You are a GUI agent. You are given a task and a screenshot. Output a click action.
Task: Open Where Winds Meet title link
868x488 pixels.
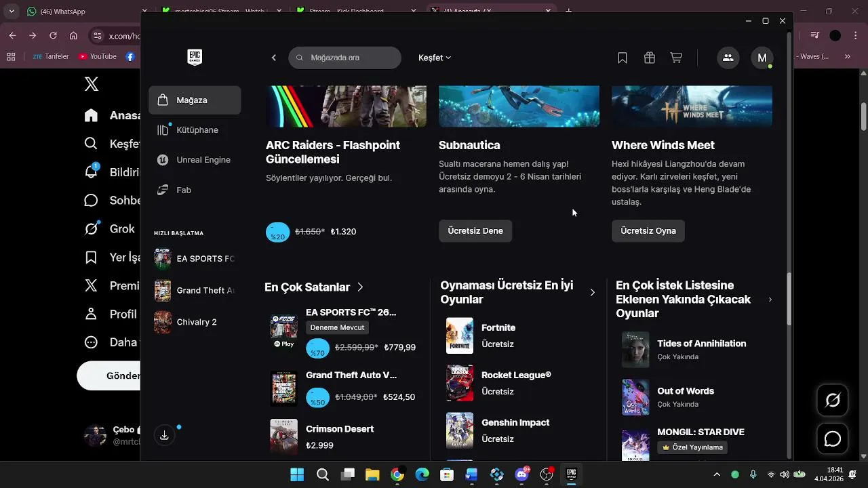pos(663,145)
